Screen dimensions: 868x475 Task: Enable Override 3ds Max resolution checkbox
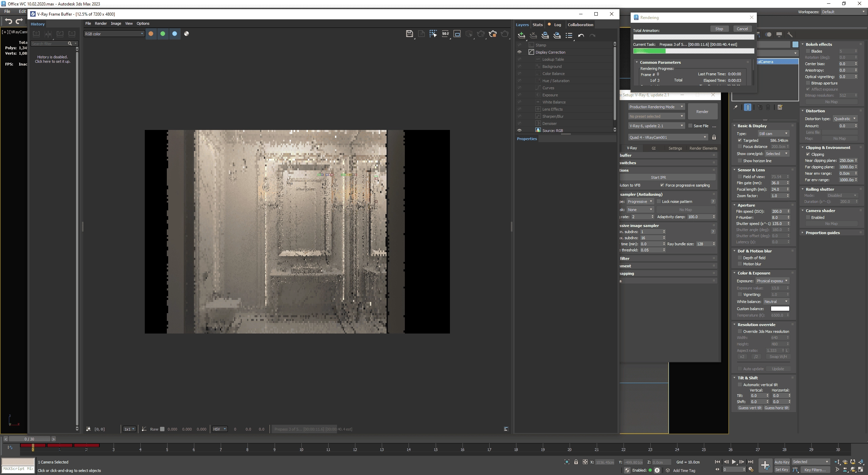coord(739,331)
